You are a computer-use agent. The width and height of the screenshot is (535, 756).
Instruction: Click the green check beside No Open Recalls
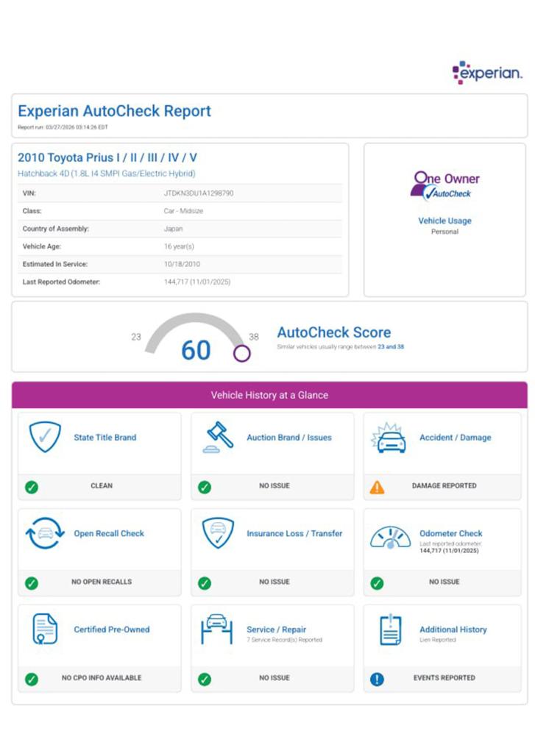tap(32, 582)
